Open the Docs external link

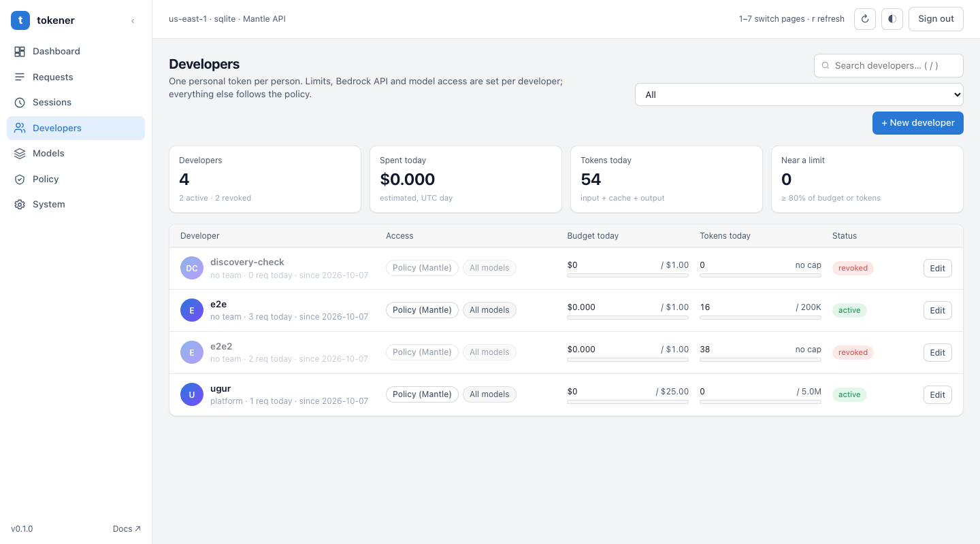[x=127, y=529]
